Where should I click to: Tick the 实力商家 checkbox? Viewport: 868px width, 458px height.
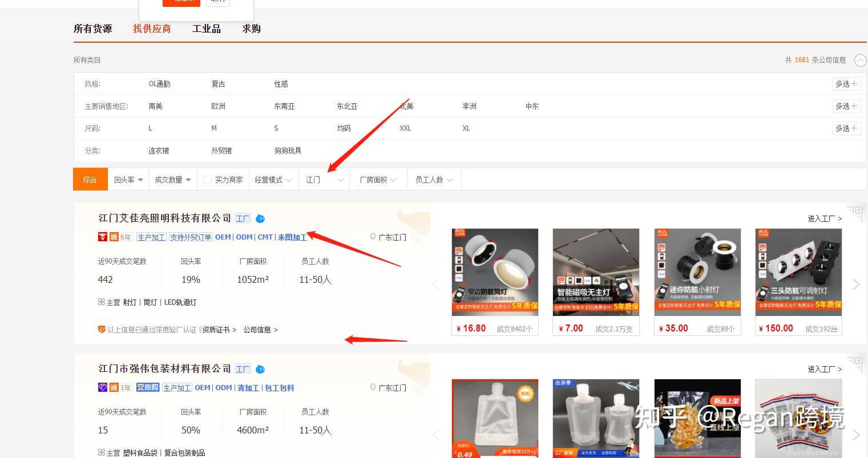click(x=207, y=180)
